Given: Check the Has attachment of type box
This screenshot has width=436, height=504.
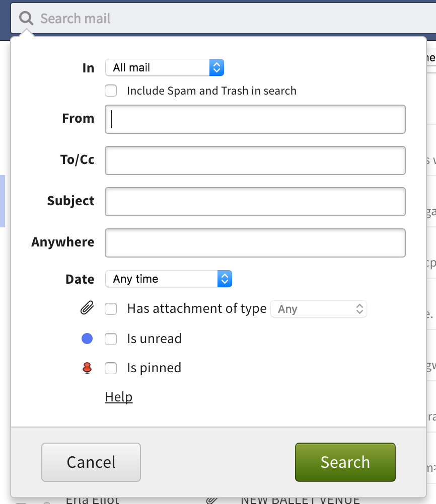Looking at the screenshot, I should coord(111,309).
